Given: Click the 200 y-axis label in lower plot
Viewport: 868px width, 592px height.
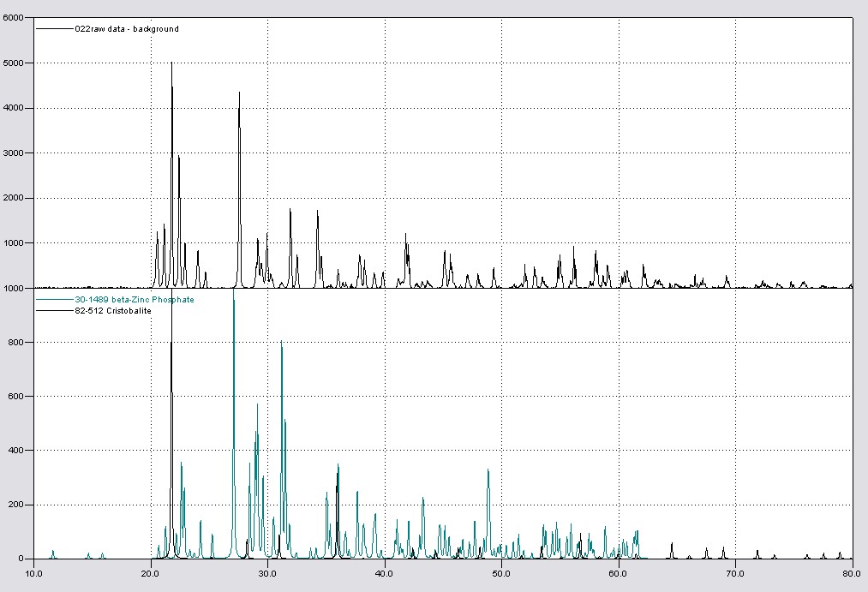Looking at the screenshot, I should [x=16, y=505].
